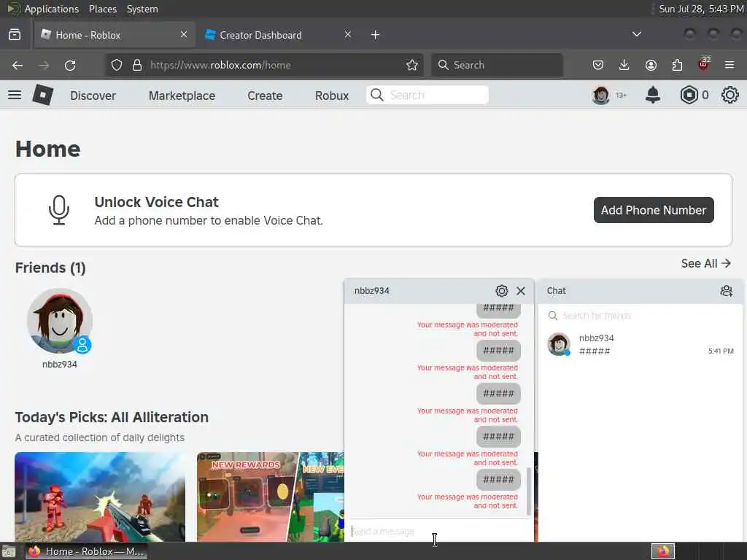Click the 5:41 PM chat timestamp

tap(721, 351)
